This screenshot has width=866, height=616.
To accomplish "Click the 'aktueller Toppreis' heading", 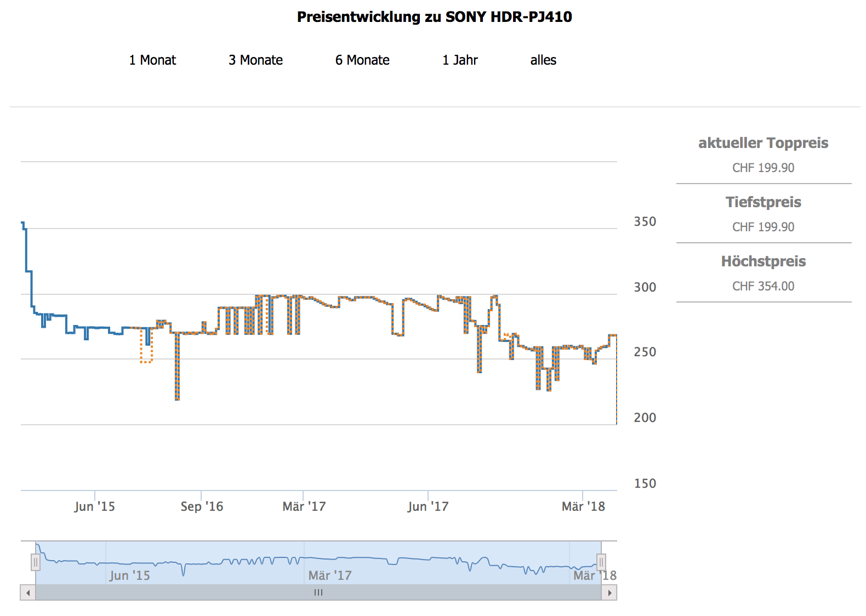I will click(763, 143).
